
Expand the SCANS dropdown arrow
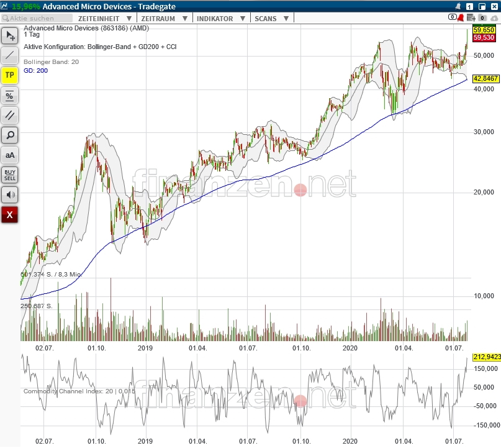click(x=286, y=19)
